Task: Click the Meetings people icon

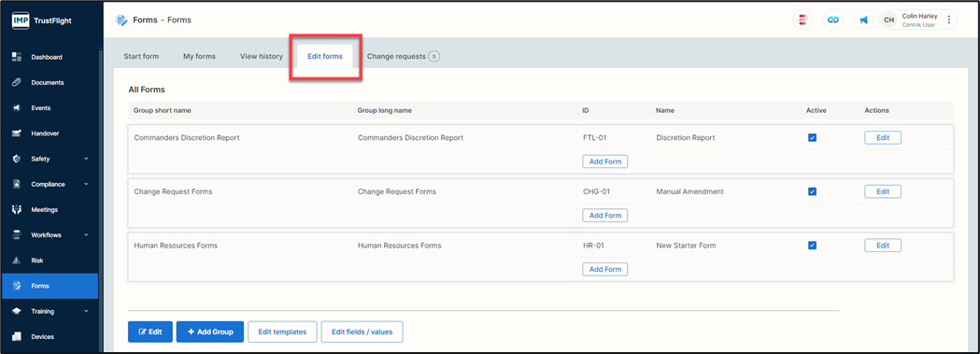Action: [17, 210]
